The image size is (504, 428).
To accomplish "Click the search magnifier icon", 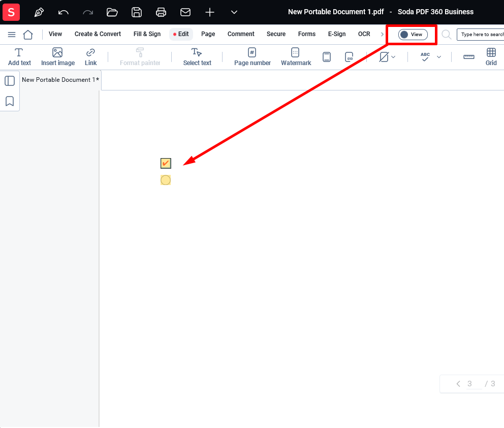I will [x=447, y=35].
